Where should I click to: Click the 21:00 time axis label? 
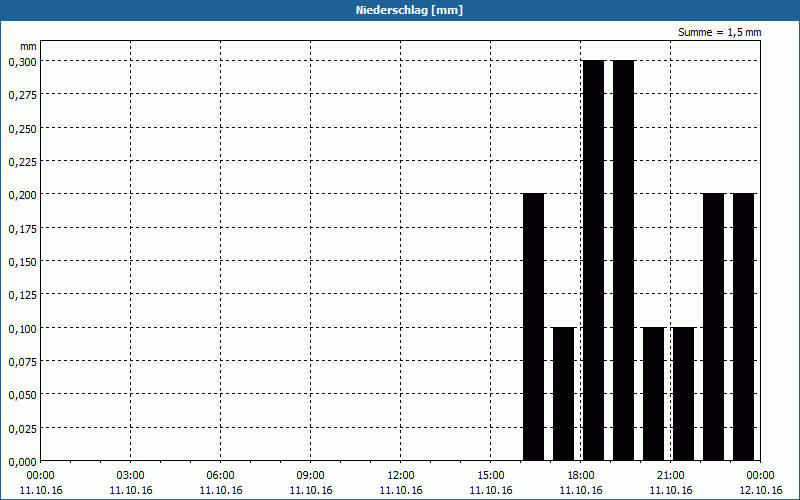coord(670,476)
